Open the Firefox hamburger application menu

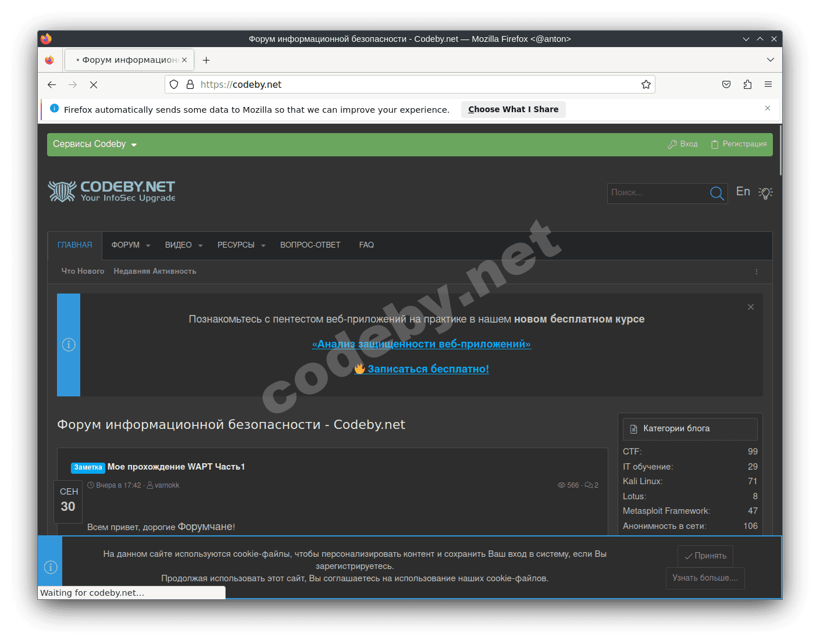click(x=768, y=85)
